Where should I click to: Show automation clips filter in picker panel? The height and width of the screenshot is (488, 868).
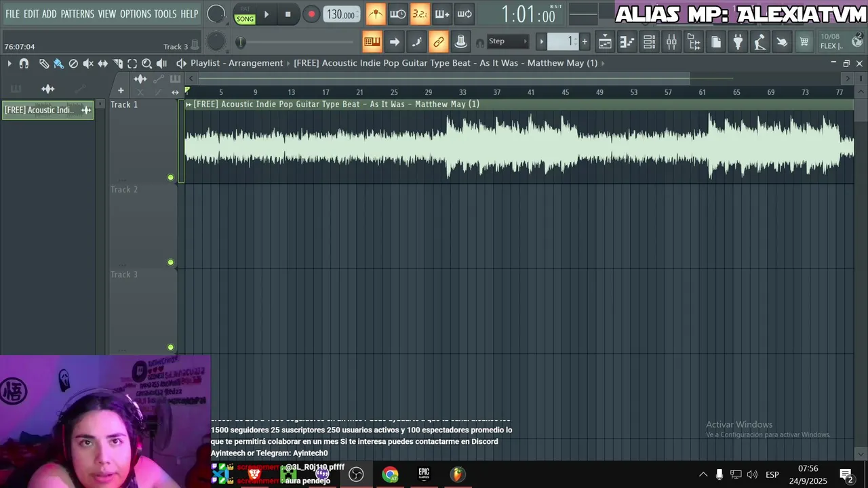80,89
